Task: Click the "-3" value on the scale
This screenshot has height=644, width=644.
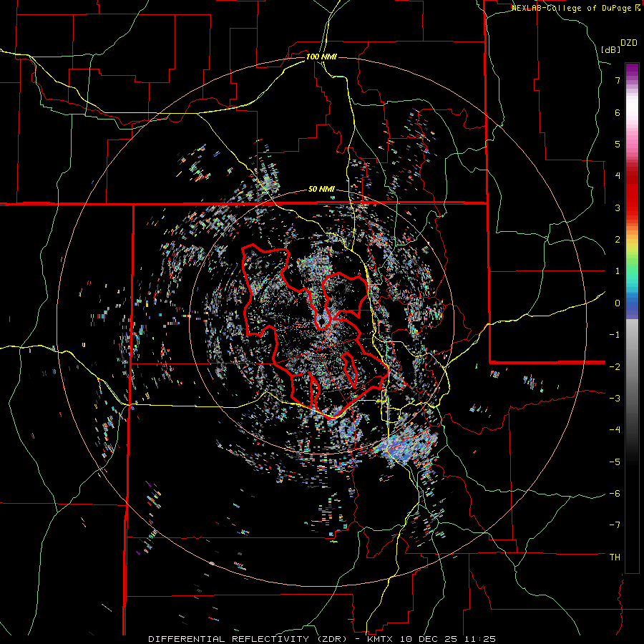Action: [x=615, y=398]
